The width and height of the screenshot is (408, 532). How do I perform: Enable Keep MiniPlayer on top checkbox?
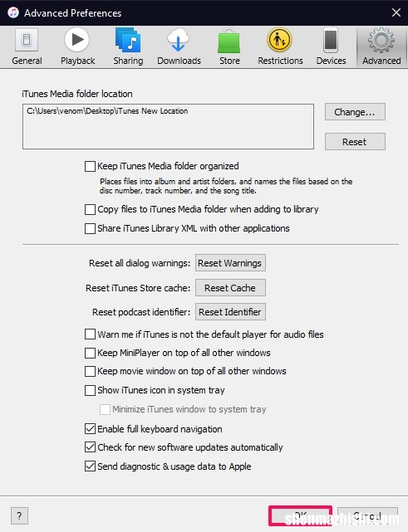click(x=90, y=353)
